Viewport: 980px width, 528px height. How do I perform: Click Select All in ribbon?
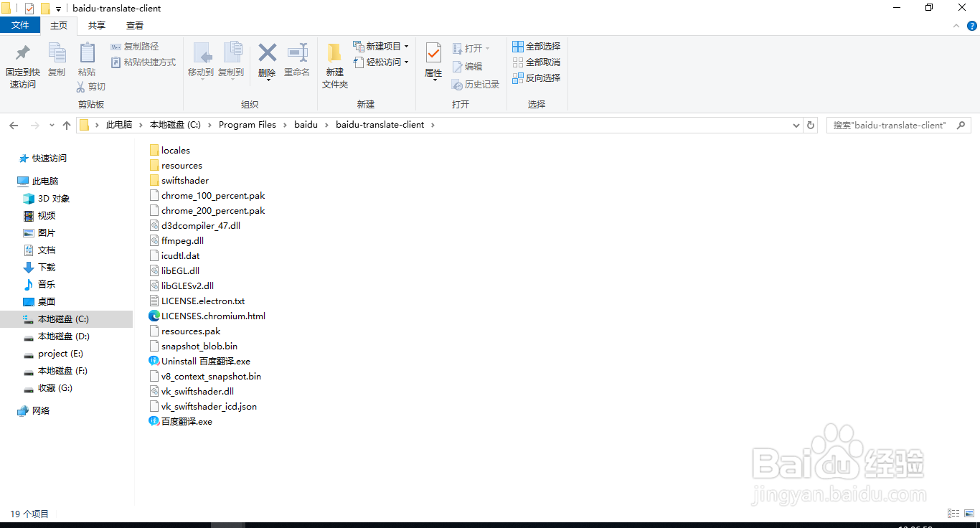pos(536,47)
